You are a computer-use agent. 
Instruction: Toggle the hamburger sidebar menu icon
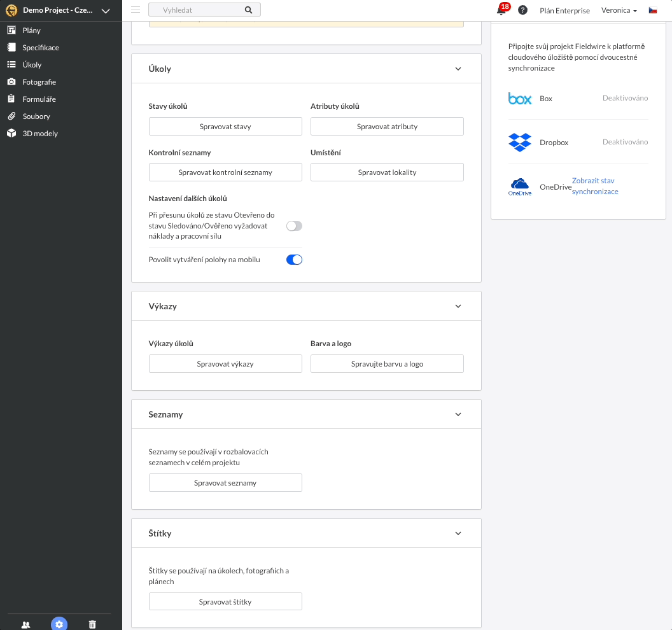135,10
